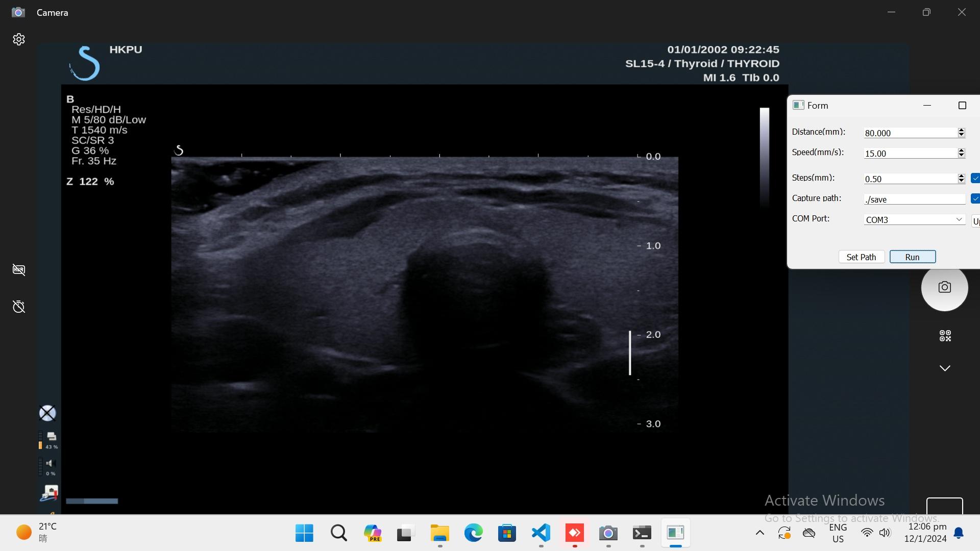Click the Form window title icon
980x551 pixels.
pos(798,105)
